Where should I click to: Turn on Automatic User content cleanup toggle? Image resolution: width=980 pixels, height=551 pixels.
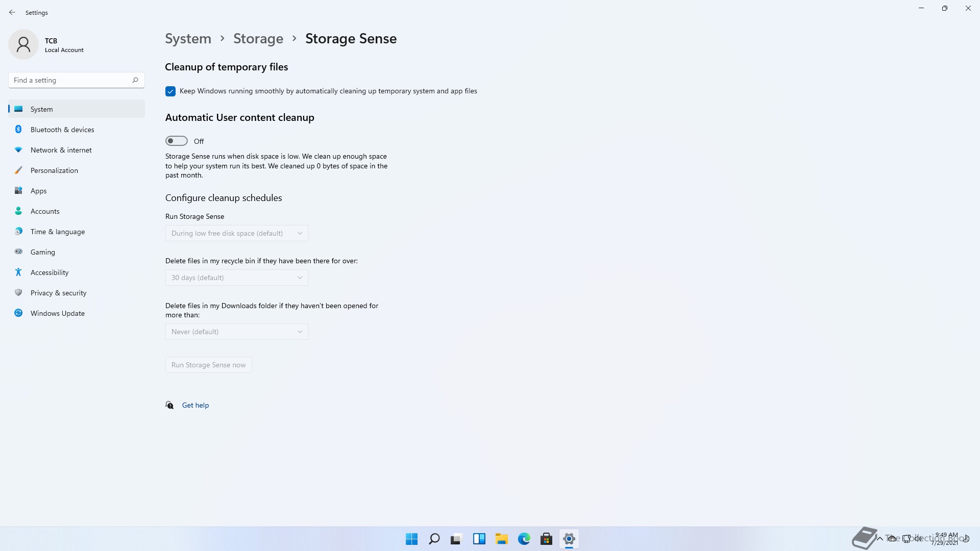click(177, 141)
